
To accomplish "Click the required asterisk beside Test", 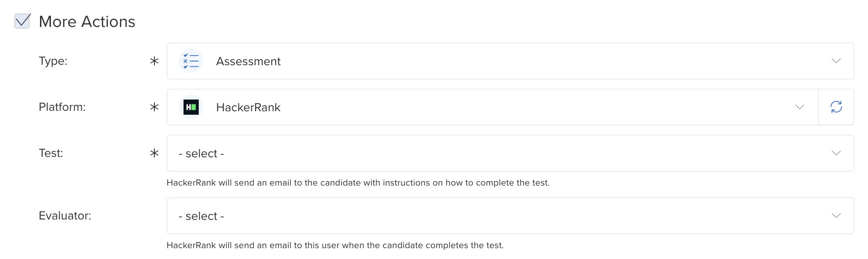I will tap(154, 153).
